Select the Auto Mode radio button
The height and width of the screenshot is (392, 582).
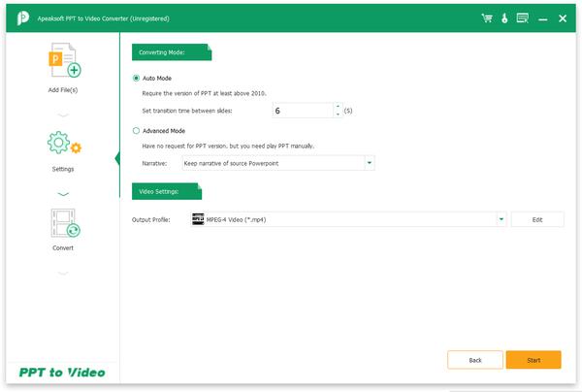pos(136,78)
